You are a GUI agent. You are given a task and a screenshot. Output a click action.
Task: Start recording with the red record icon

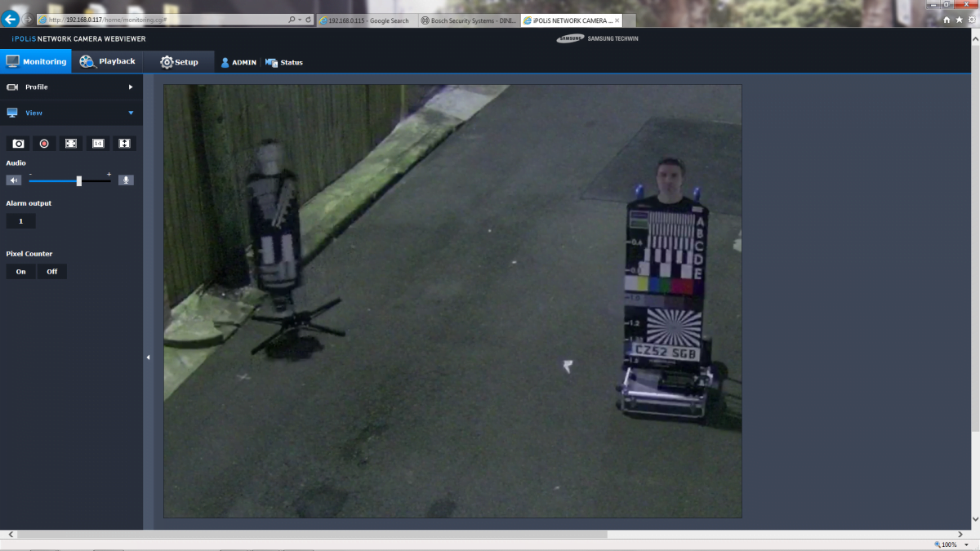coord(44,144)
